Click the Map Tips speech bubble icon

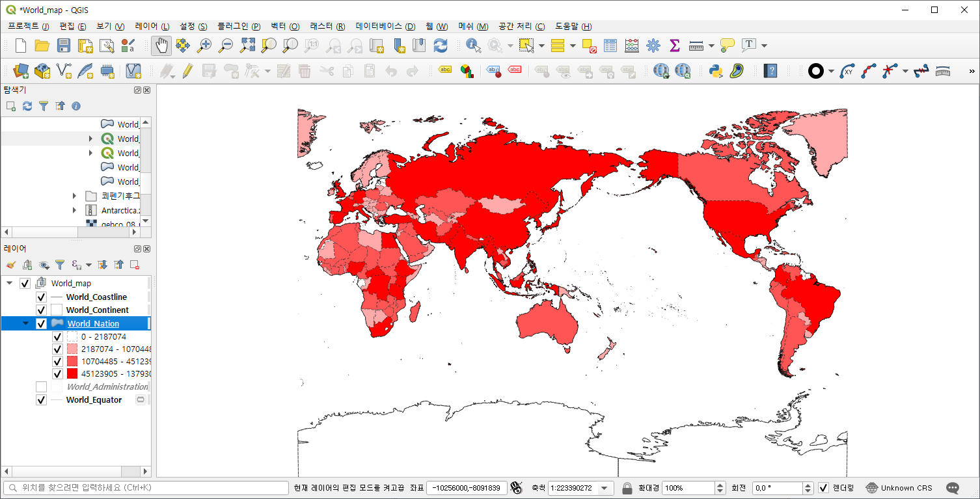(x=728, y=46)
